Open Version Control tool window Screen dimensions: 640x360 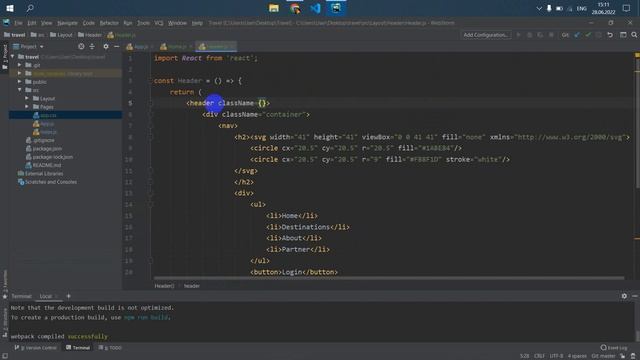[x=36, y=348]
